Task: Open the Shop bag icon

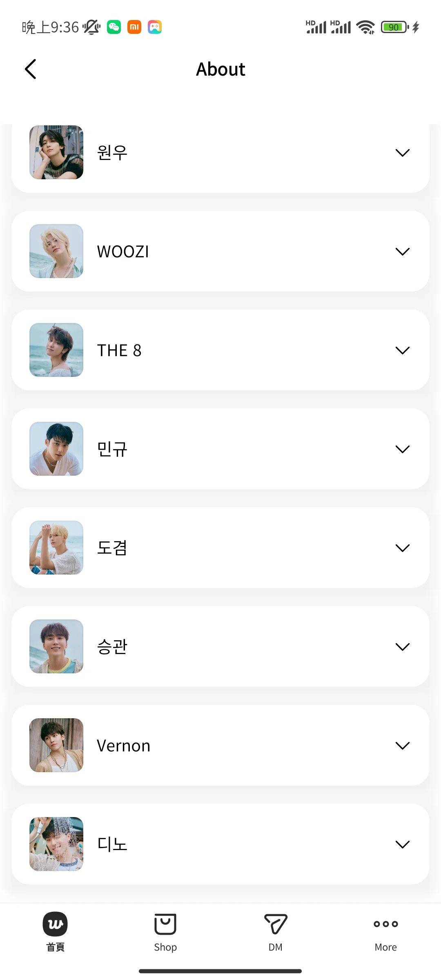Action: click(165, 924)
